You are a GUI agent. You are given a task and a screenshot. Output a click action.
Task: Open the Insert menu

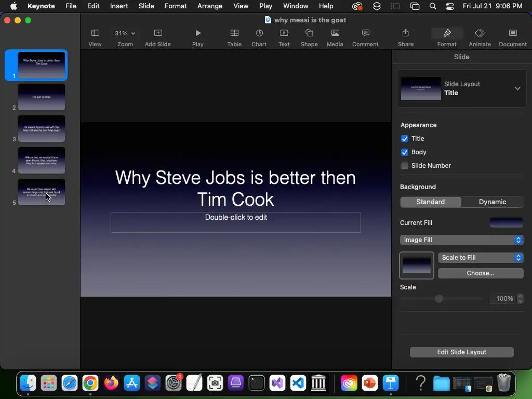click(119, 6)
